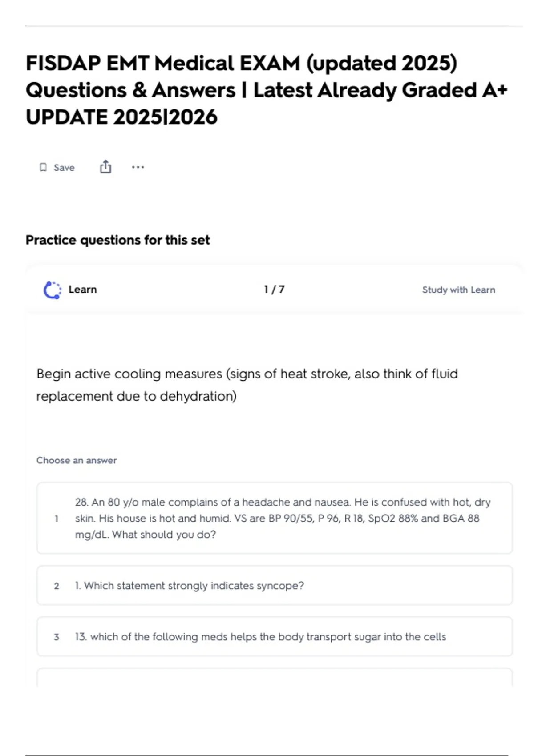Click the number 2 answer badge
Screen dimensions: 534x756
(x=57, y=586)
